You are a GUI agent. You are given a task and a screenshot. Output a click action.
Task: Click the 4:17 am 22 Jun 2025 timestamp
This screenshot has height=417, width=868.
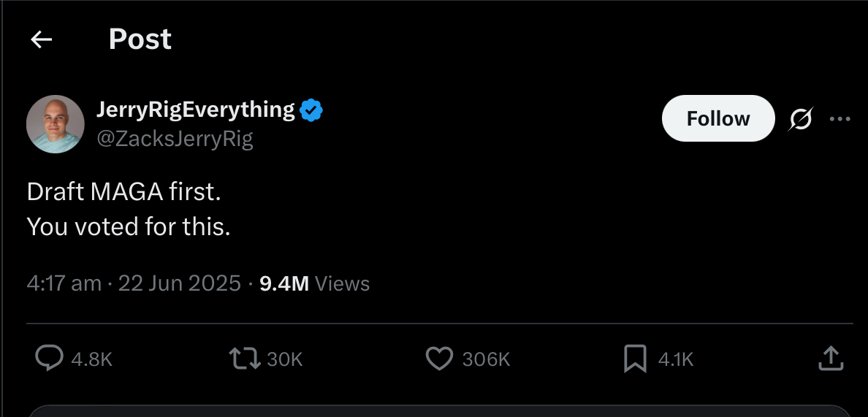[134, 283]
